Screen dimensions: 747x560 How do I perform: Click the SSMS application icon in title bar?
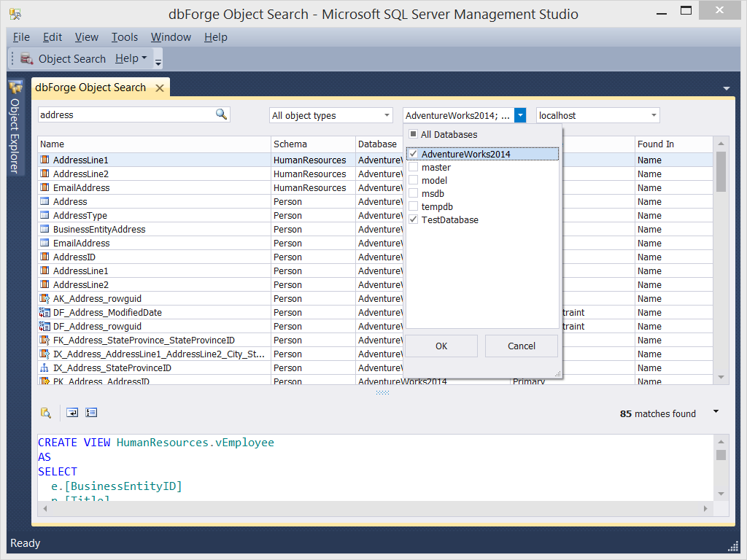pos(15,15)
